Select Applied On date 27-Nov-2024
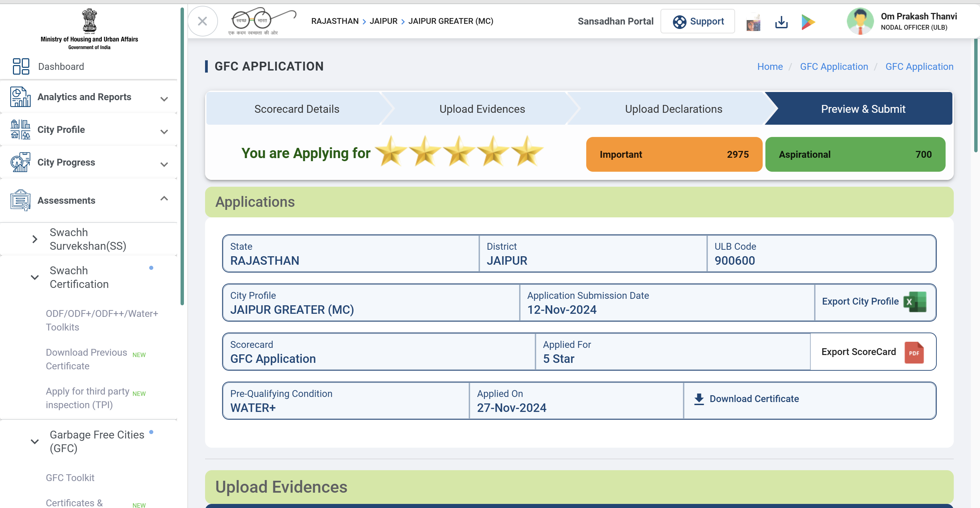Image resolution: width=980 pixels, height=508 pixels. 511,408
